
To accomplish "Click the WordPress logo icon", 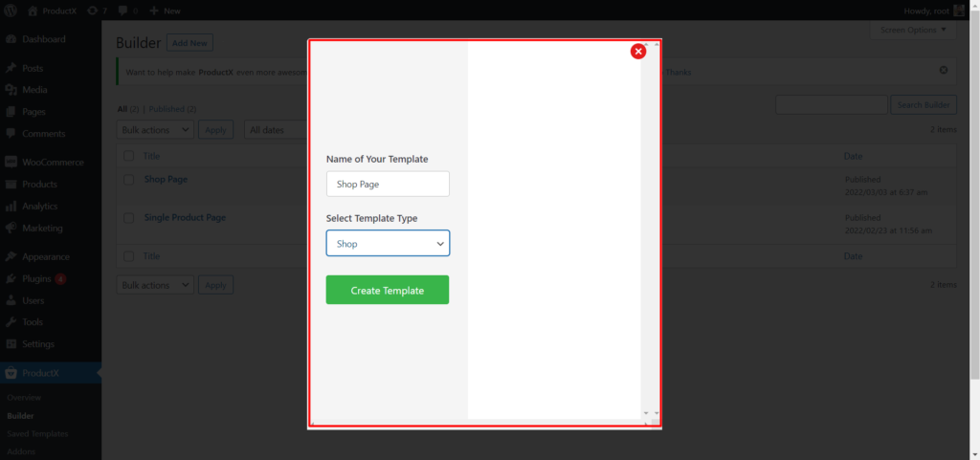I will (x=11, y=11).
